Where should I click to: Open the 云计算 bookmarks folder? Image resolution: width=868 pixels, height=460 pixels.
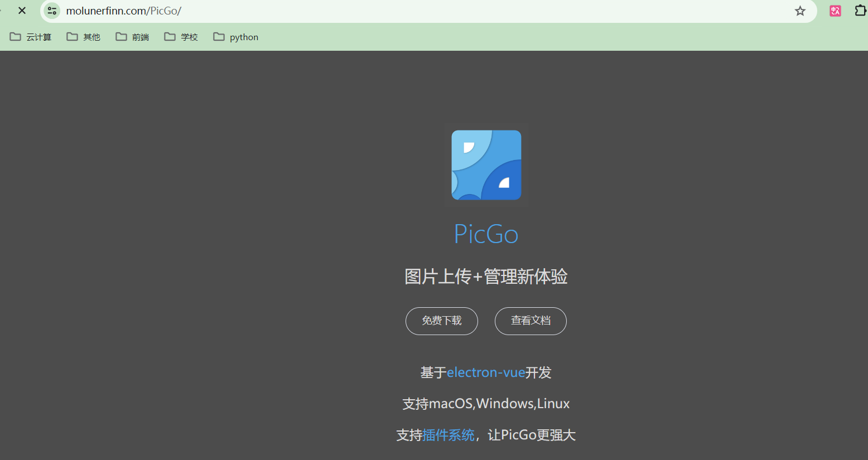click(31, 37)
